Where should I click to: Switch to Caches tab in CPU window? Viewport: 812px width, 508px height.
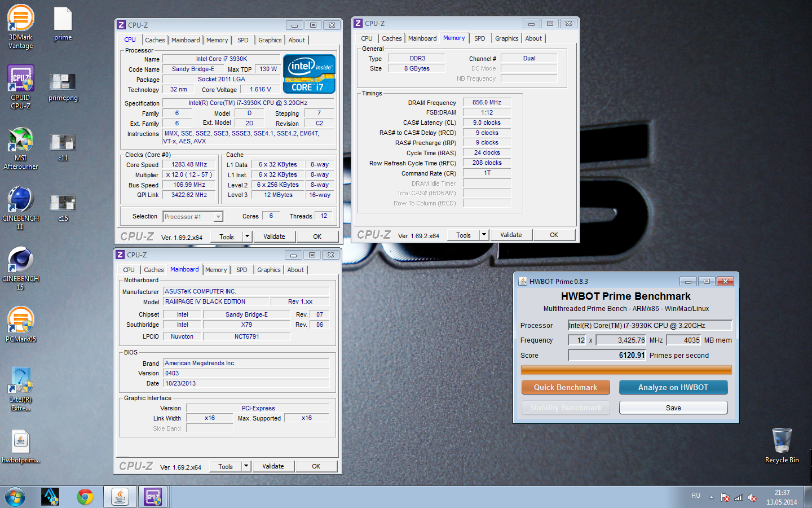155,40
